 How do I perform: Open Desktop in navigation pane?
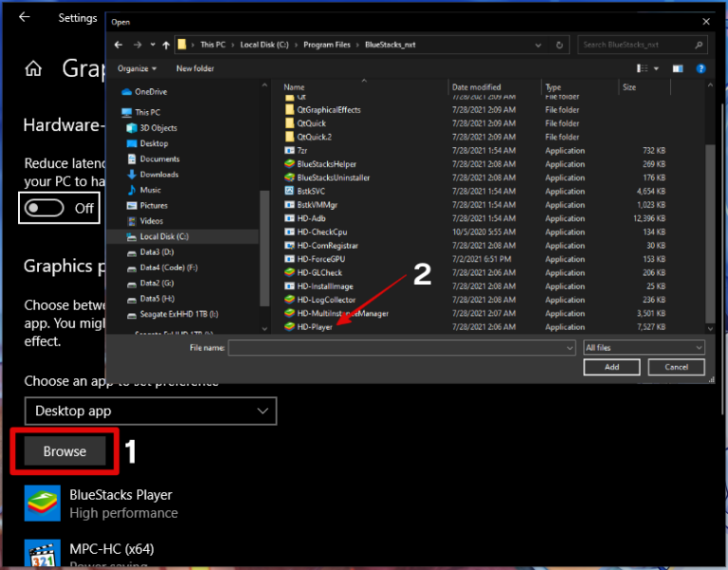click(147, 143)
